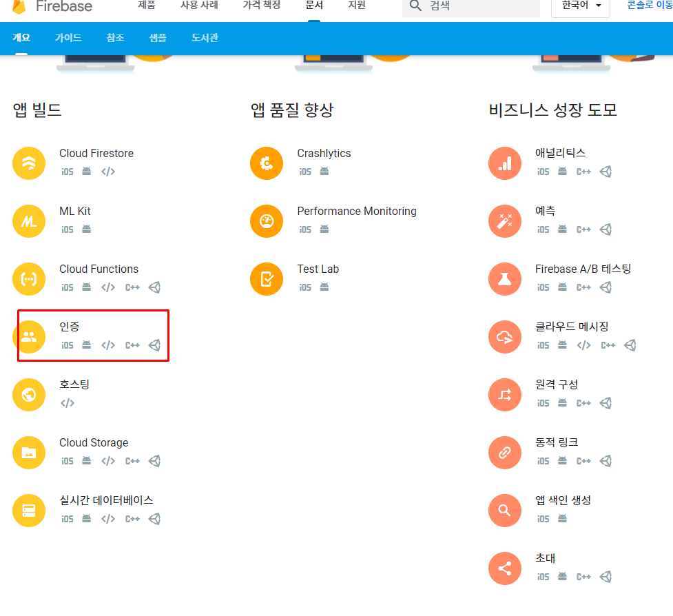The width and height of the screenshot is (673, 616).
Task: Select the Android icon under ML Kit
Action: [x=87, y=229]
